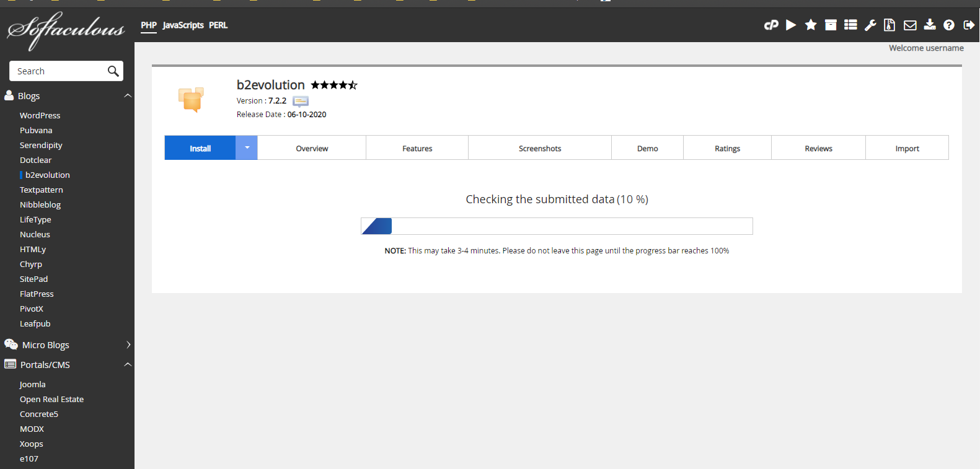Click the blue Install button
This screenshot has width=980, height=469.
tap(200, 147)
